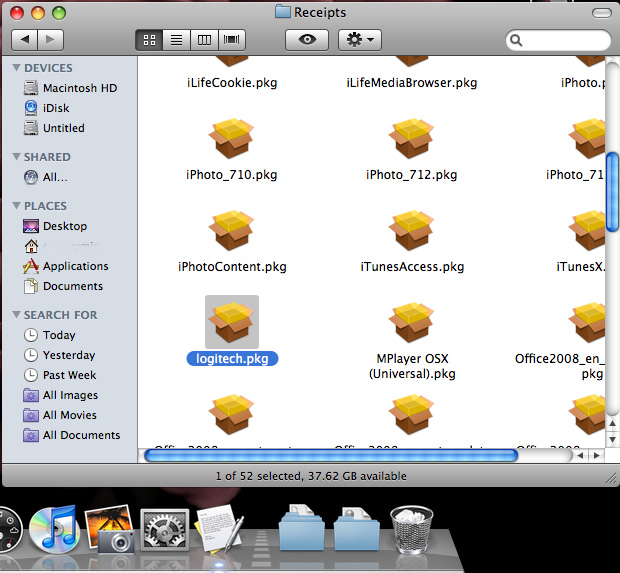
Task: Select iDisk in the sidebar
Action: 46,108
